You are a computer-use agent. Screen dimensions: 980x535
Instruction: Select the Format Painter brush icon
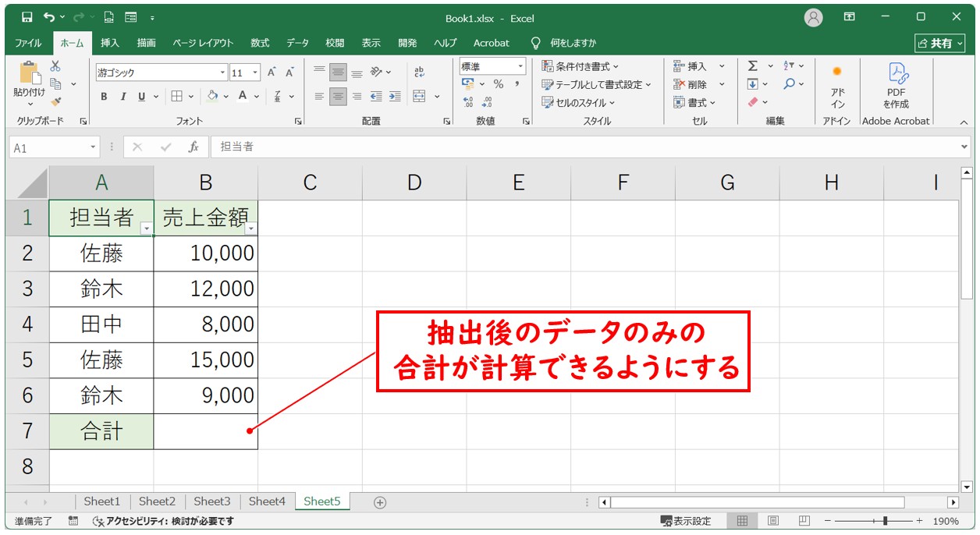pos(55,101)
